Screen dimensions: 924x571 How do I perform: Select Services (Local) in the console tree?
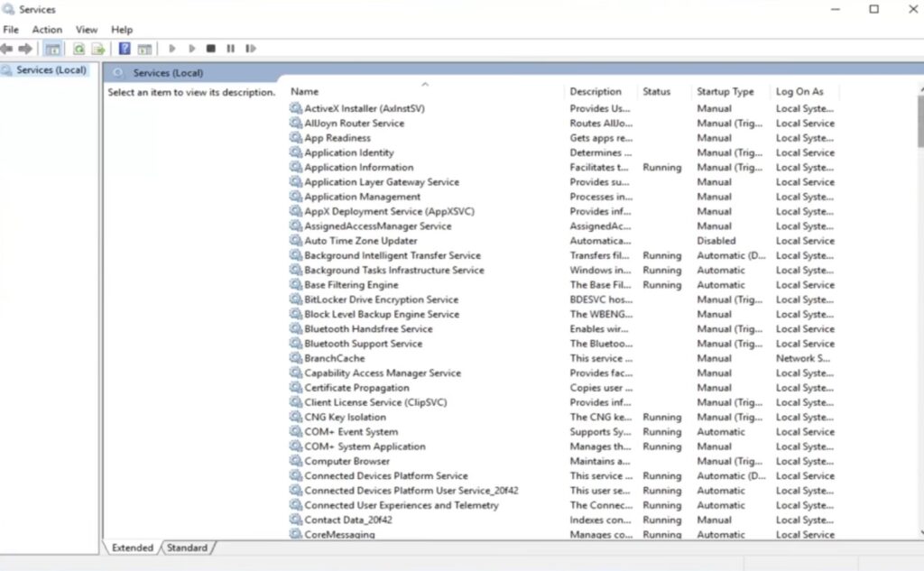click(x=51, y=70)
